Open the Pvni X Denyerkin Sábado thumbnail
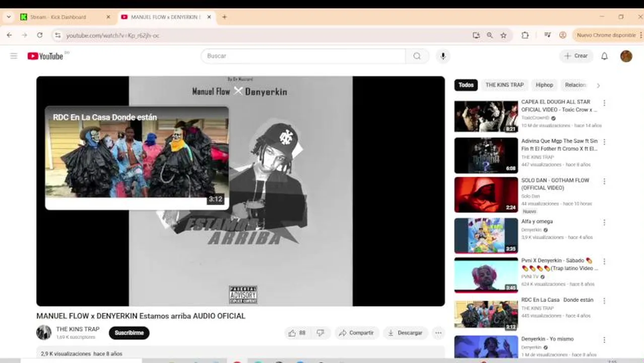This screenshot has width=644, height=363. coord(486,275)
